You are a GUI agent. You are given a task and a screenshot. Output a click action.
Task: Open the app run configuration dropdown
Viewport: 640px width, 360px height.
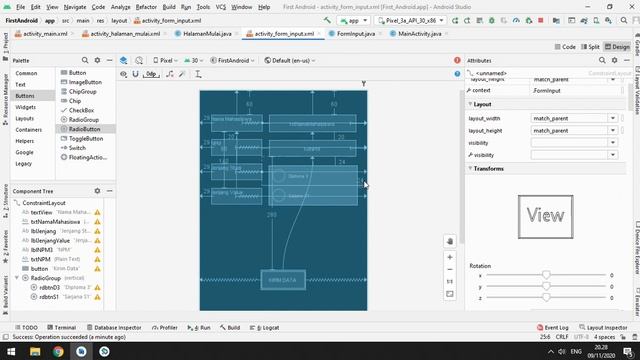(353, 20)
